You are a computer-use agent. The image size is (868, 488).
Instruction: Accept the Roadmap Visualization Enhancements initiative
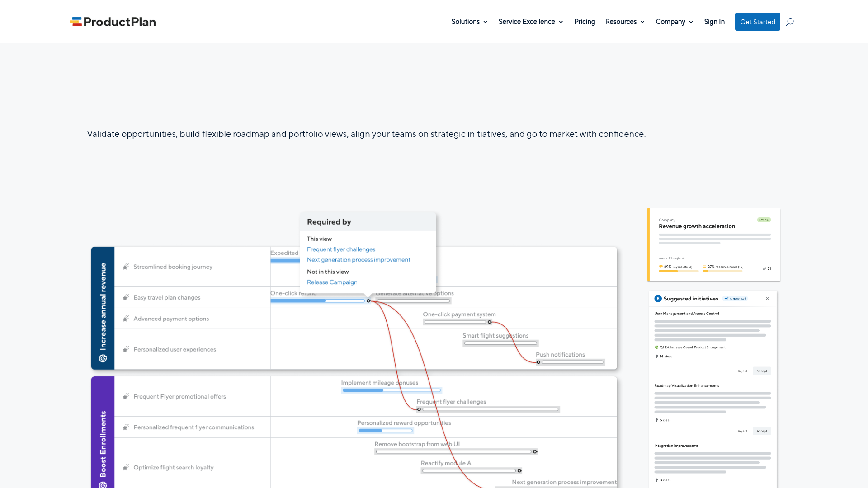click(x=762, y=431)
